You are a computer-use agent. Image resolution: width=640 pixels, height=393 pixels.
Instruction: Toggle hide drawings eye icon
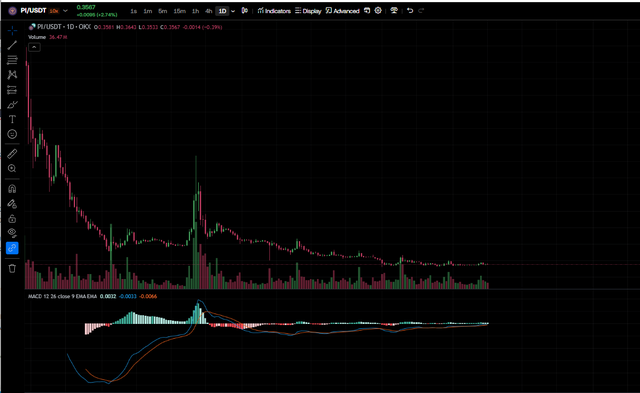pyautogui.click(x=12, y=233)
